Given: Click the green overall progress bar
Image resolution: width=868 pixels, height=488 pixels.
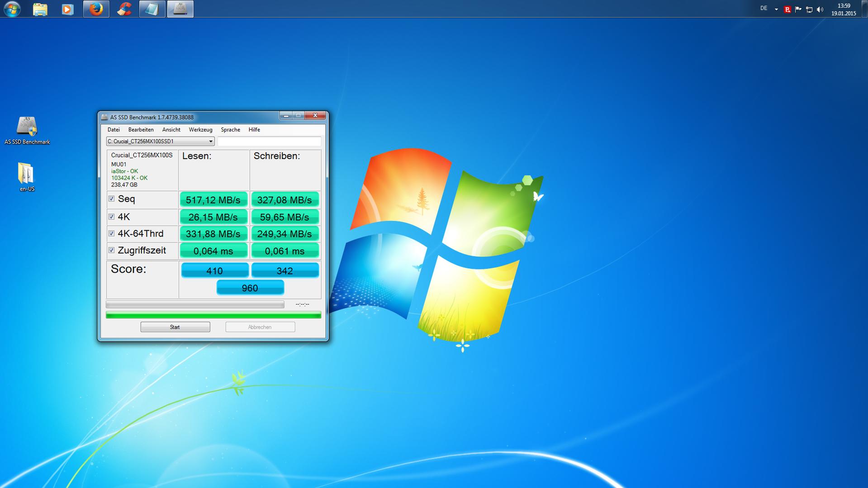Looking at the screenshot, I should pyautogui.click(x=213, y=315).
